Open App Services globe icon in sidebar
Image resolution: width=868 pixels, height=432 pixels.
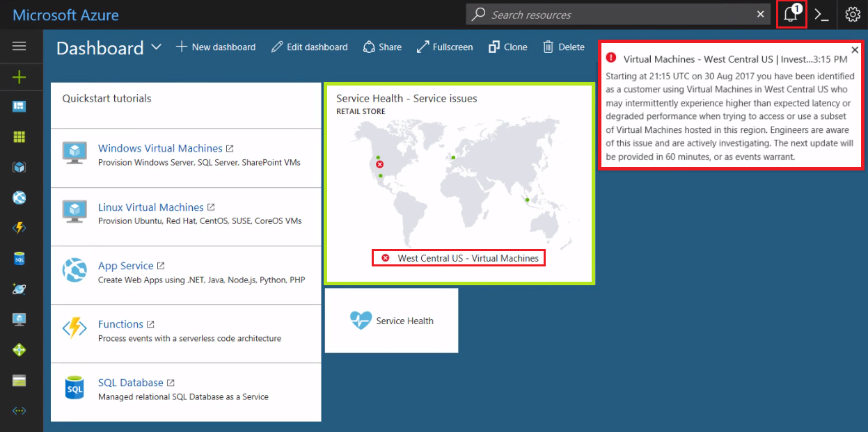click(x=19, y=198)
